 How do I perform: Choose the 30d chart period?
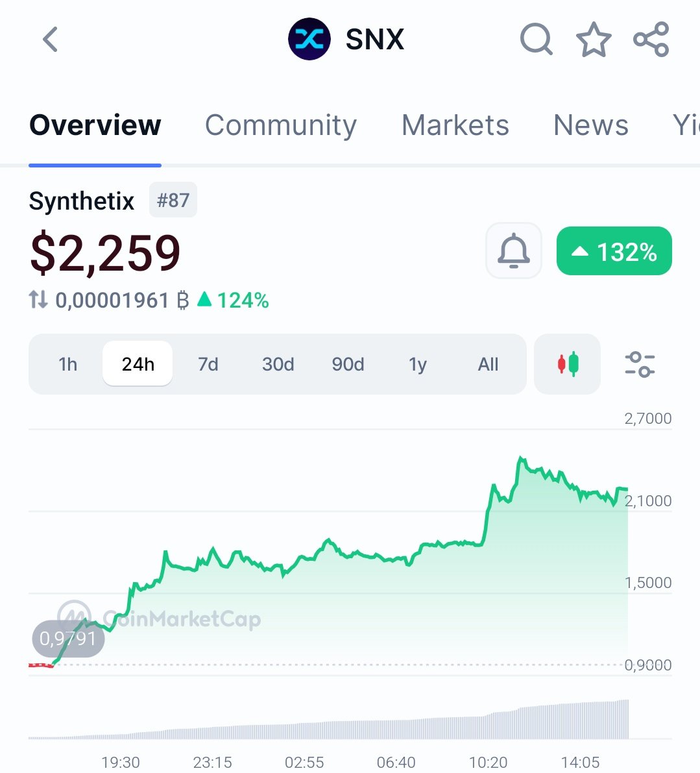coord(278,364)
